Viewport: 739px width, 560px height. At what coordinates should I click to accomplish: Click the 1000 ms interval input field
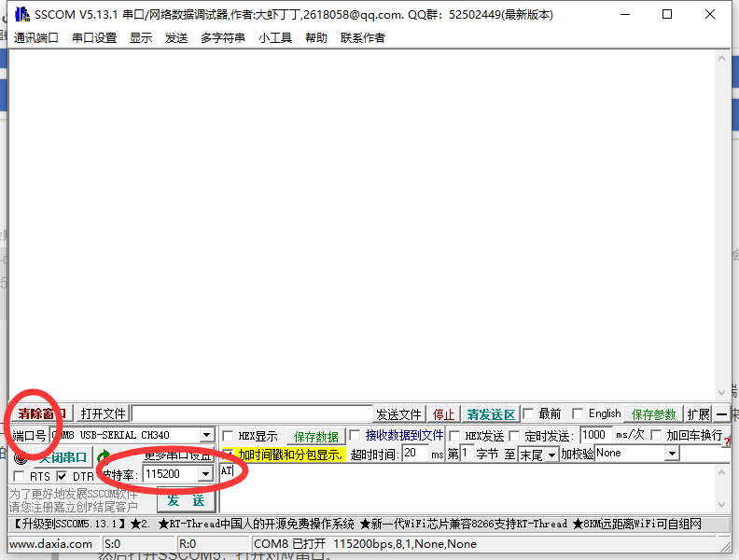tap(596, 435)
